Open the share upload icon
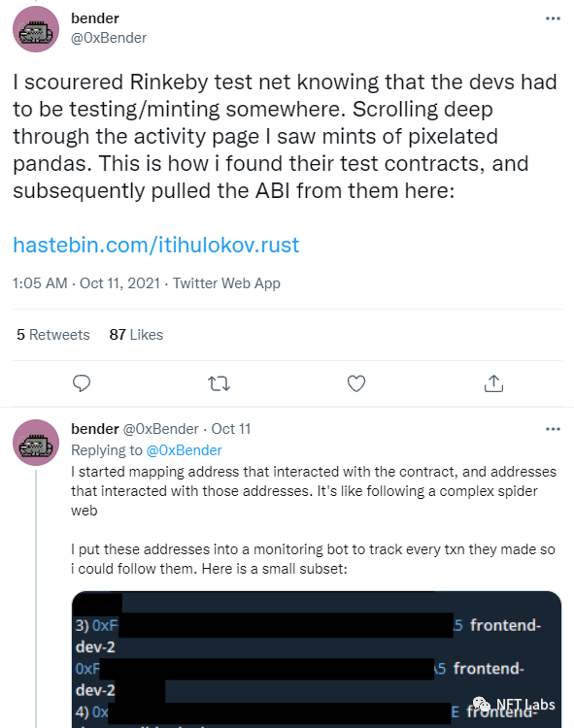Viewport: 574px width, 728px height. point(493,383)
